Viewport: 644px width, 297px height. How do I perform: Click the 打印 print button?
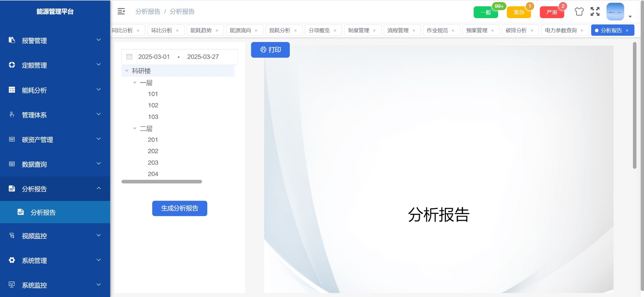(x=270, y=50)
